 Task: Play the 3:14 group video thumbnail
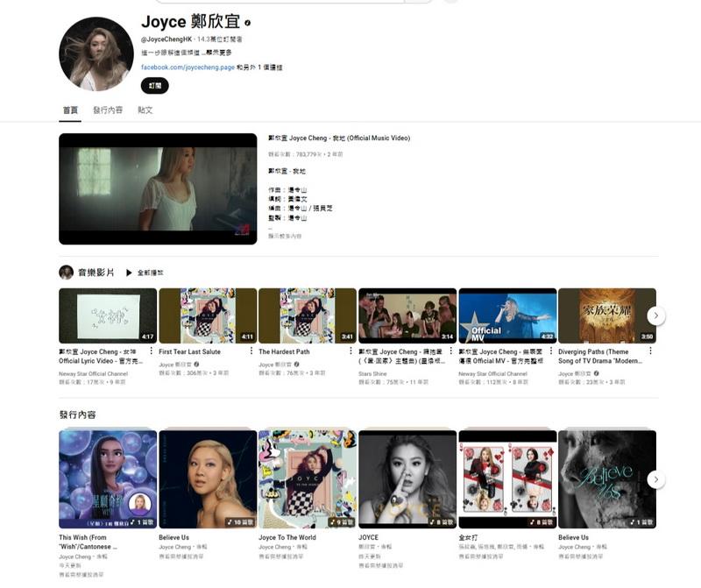click(x=407, y=315)
